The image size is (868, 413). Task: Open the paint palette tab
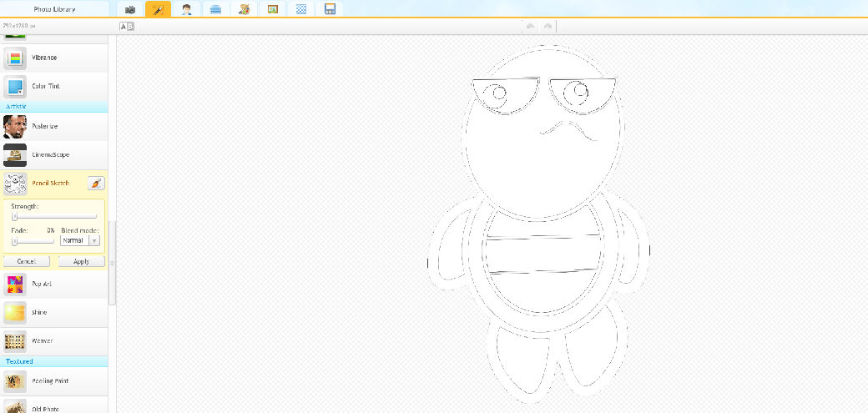(x=244, y=9)
